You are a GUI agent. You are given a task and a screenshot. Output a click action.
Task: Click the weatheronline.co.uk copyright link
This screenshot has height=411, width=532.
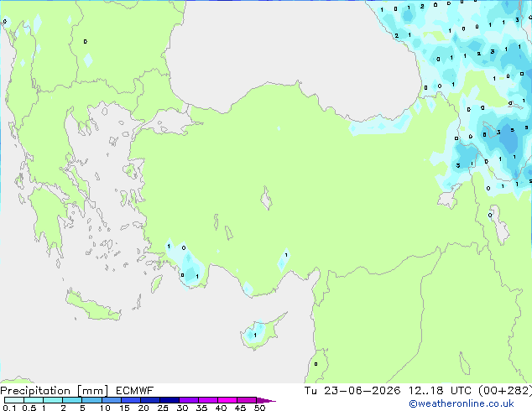461,403
